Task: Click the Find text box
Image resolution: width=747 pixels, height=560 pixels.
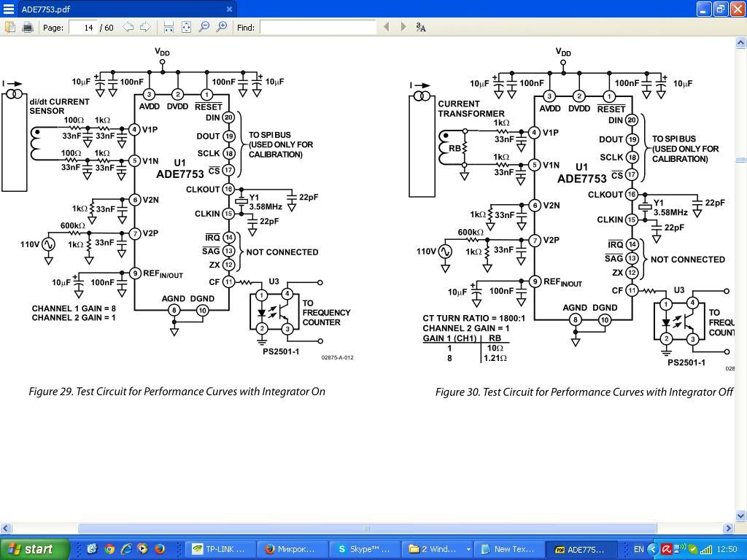Action: pyautogui.click(x=318, y=28)
